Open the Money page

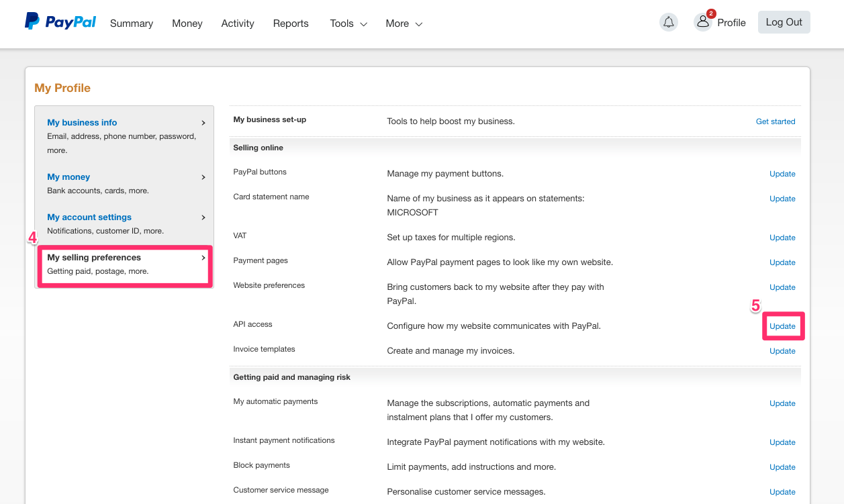187,23
